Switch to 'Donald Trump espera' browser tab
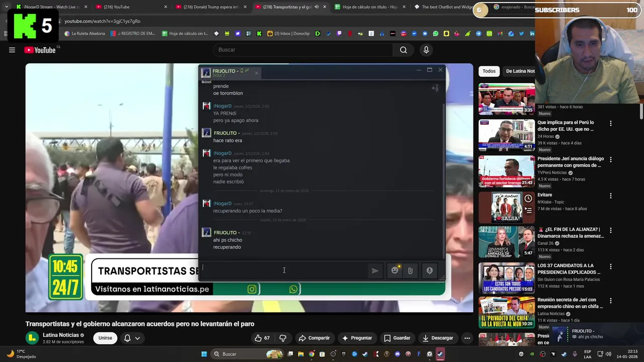Viewport: 644px width, 362px height. click(x=210, y=7)
